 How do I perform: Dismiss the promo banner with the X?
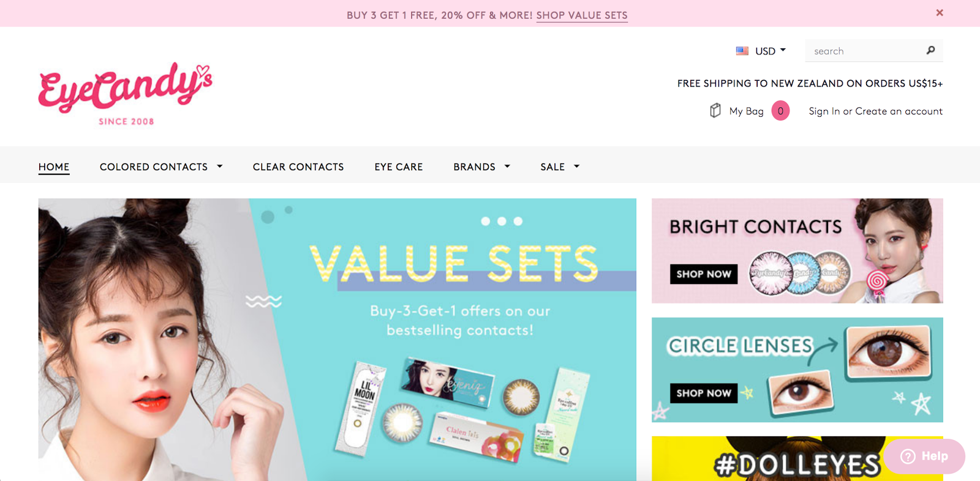[x=940, y=13]
